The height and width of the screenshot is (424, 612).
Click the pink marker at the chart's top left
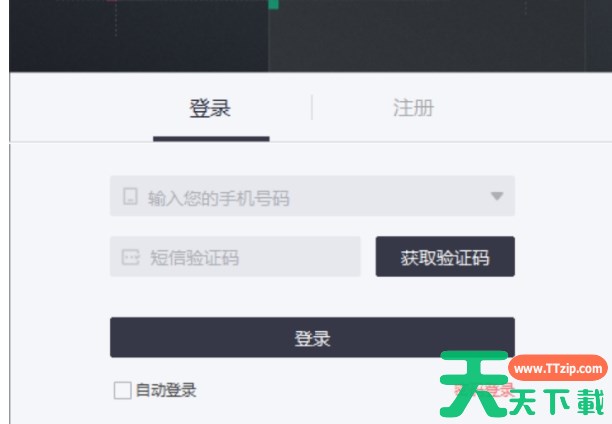tap(112, 1)
